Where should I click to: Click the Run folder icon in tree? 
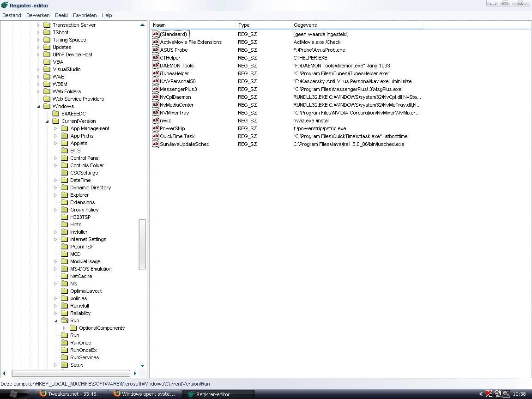click(64, 320)
